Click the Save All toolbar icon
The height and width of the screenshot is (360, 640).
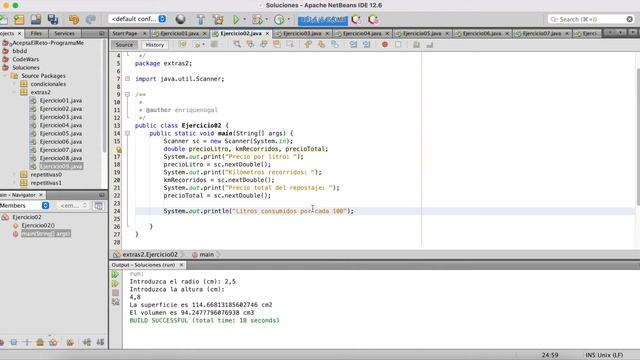pos(53,19)
